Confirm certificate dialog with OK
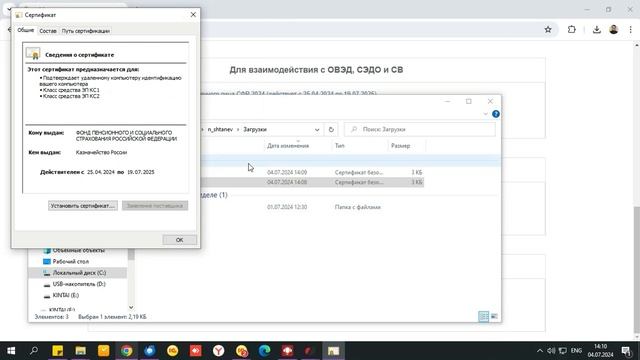 [180, 240]
